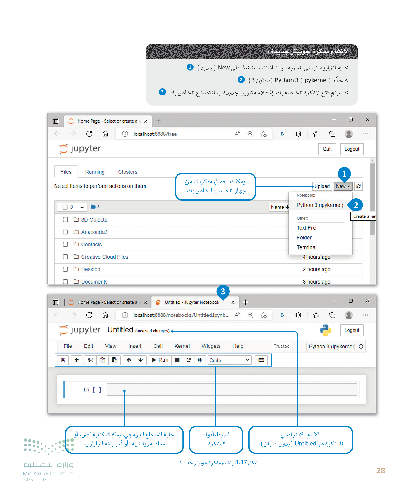420x504 pixels.
Task: Tick the Anaconda3 folder checkbox
Action: 65,232
